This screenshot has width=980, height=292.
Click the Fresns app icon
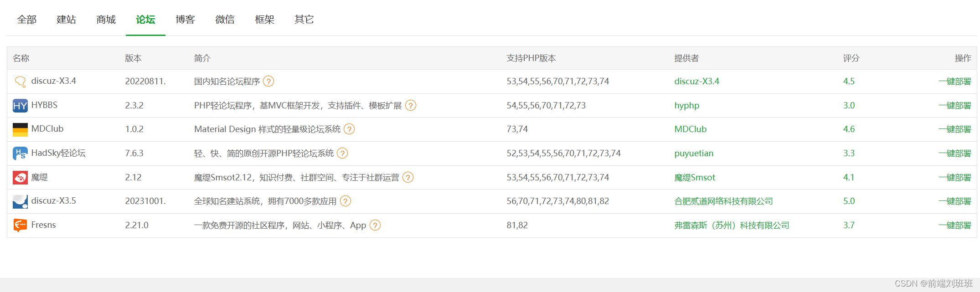[x=20, y=225]
